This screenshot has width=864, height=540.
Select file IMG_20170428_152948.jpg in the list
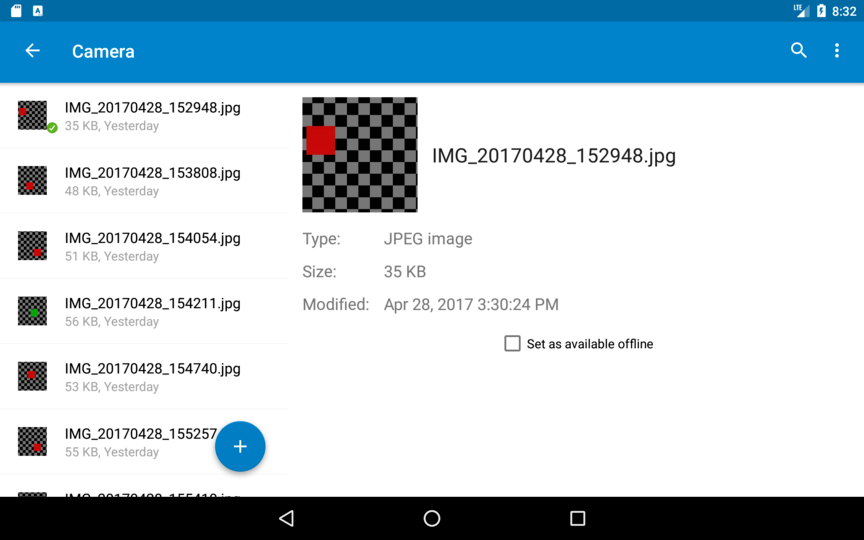(x=144, y=116)
